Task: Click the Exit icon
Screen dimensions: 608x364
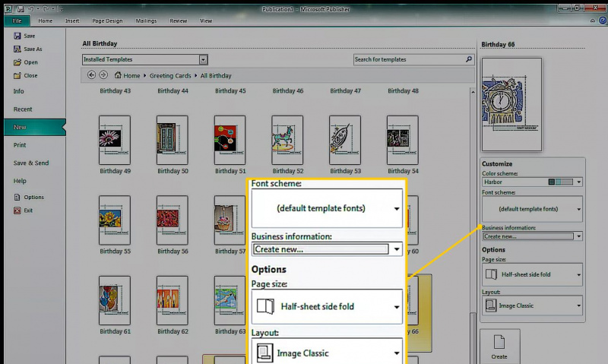Action: click(x=17, y=210)
